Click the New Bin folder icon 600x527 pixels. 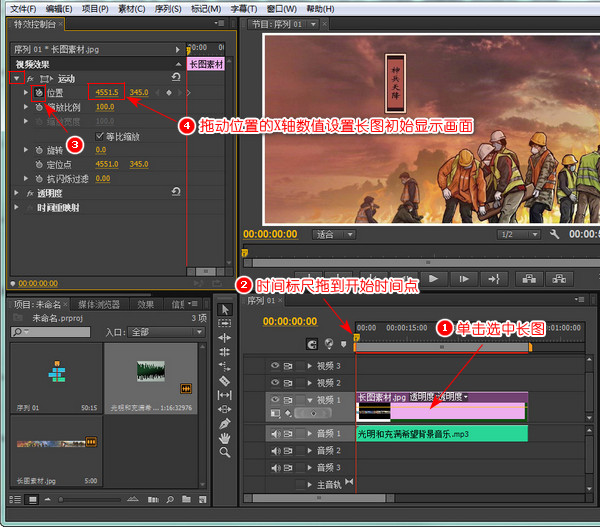coord(186,499)
